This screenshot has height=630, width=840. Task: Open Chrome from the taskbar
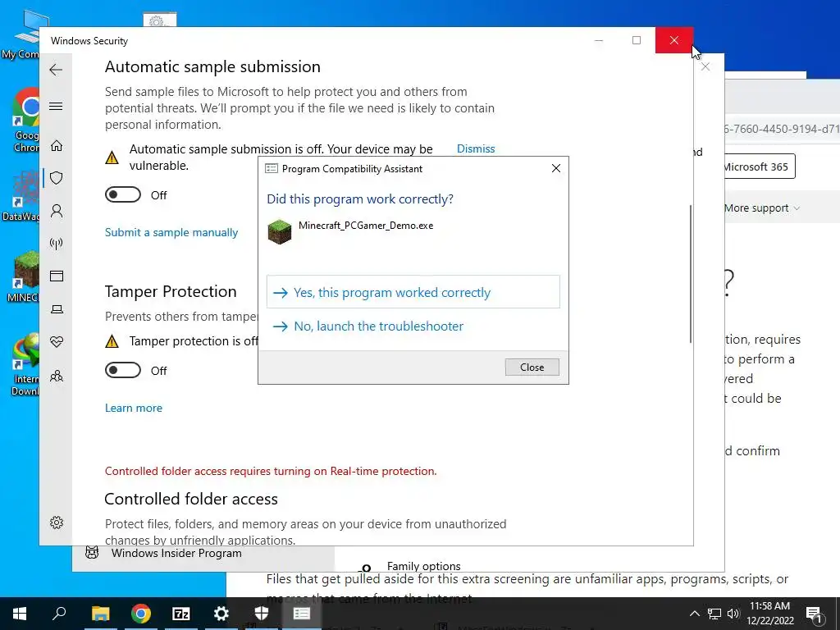[x=141, y=614]
